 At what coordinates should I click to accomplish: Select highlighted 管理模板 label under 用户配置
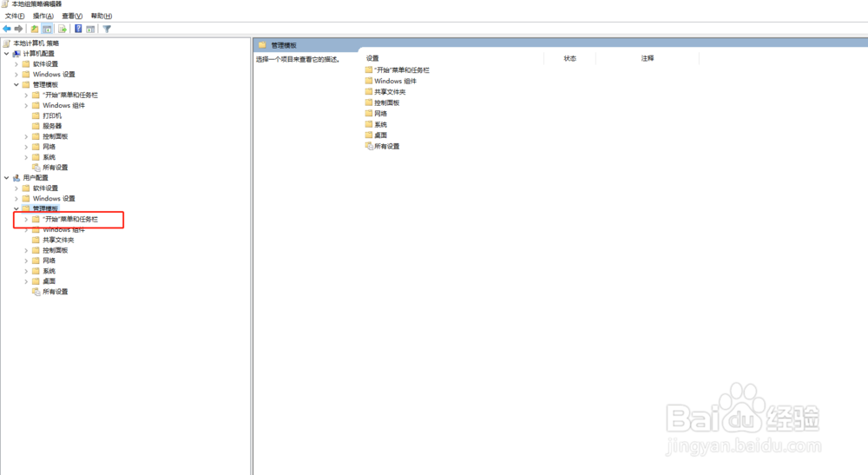pyautogui.click(x=45, y=208)
